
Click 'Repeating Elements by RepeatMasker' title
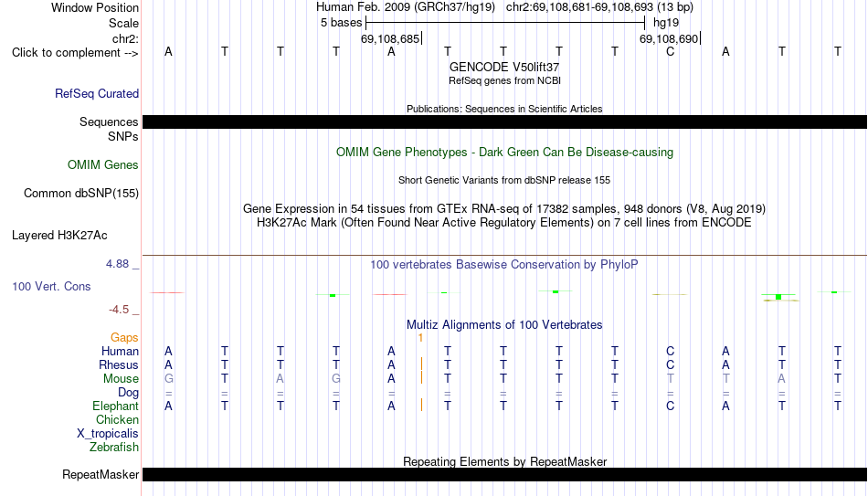tap(504, 461)
